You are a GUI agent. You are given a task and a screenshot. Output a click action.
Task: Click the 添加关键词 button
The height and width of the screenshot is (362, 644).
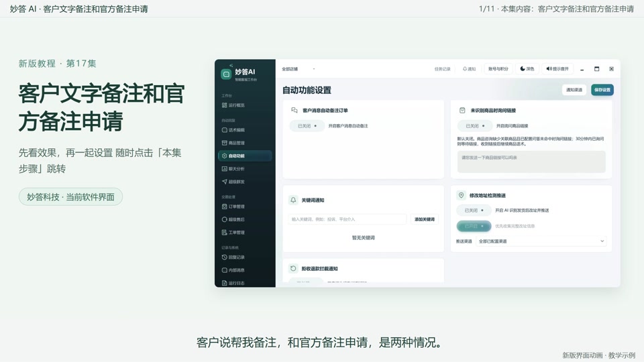[424, 219]
